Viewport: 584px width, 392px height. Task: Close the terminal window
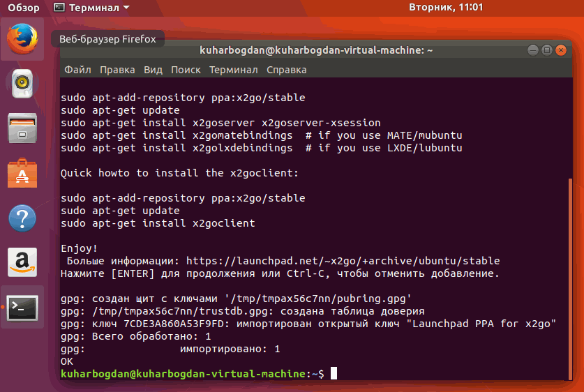[x=561, y=50]
